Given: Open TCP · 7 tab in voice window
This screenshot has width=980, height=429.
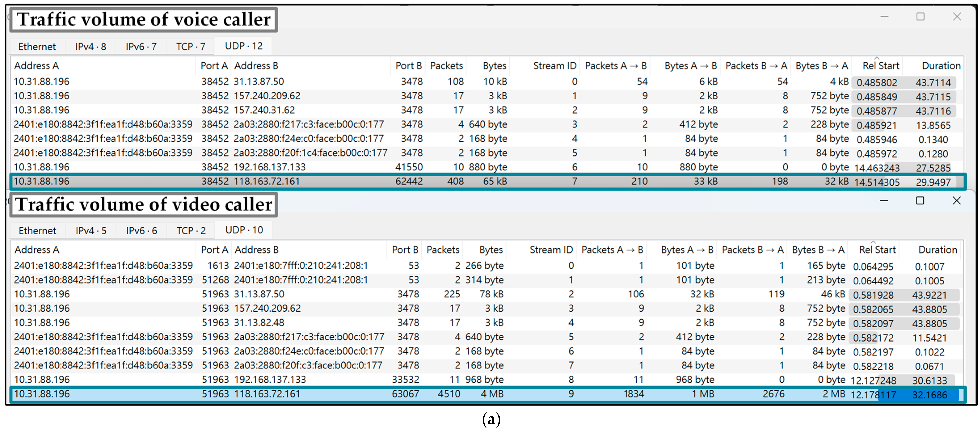Looking at the screenshot, I should [190, 46].
